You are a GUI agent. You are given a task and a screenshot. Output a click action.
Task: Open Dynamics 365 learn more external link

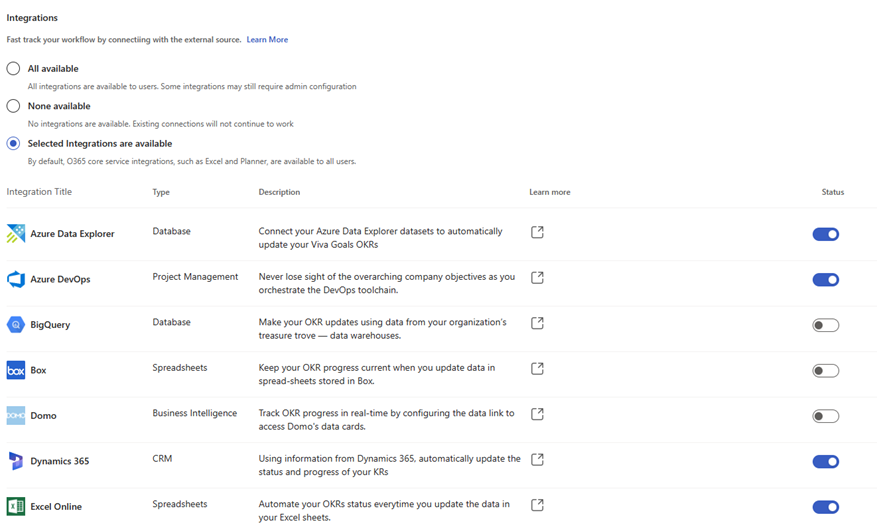(x=537, y=459)
